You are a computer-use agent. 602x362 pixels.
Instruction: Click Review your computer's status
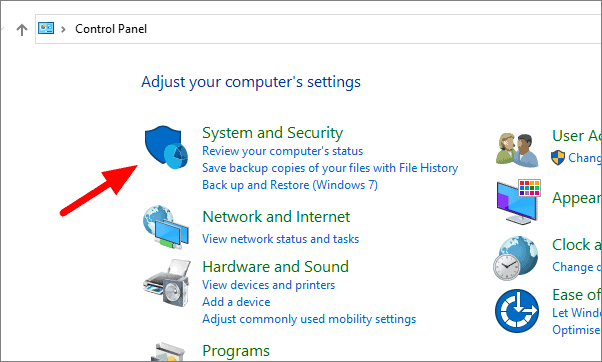click(283, 151)
